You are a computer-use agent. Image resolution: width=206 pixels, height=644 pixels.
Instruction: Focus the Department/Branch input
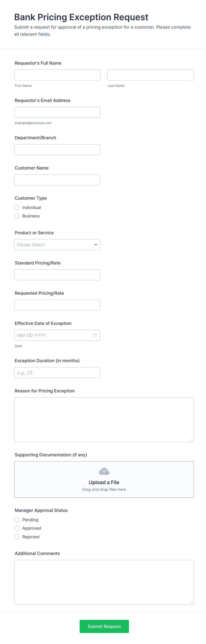click(x=57, y=150)
